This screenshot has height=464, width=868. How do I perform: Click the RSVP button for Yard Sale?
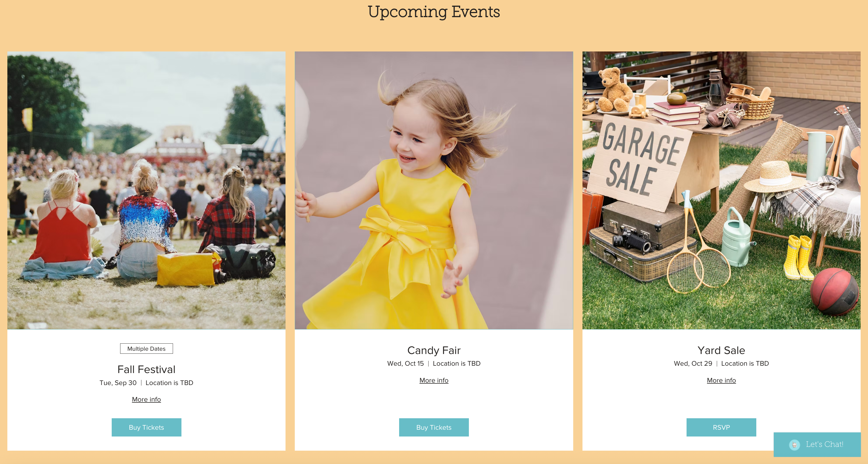(x=721, y=427)
